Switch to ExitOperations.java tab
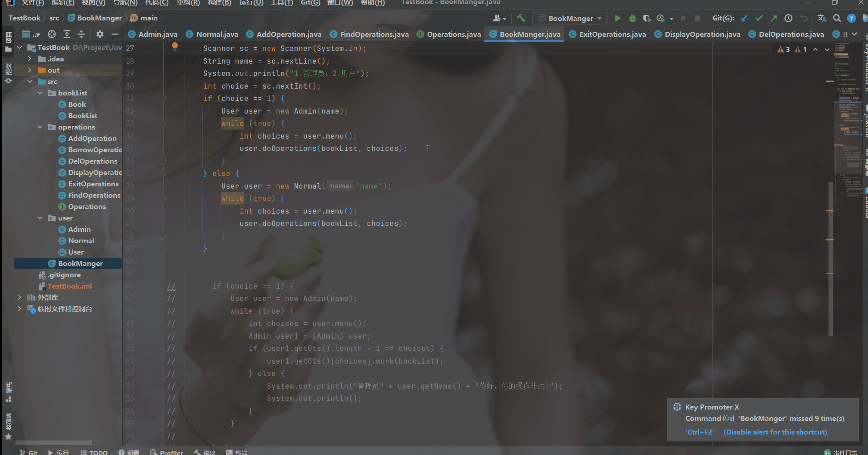 click(x=607, y=34)
